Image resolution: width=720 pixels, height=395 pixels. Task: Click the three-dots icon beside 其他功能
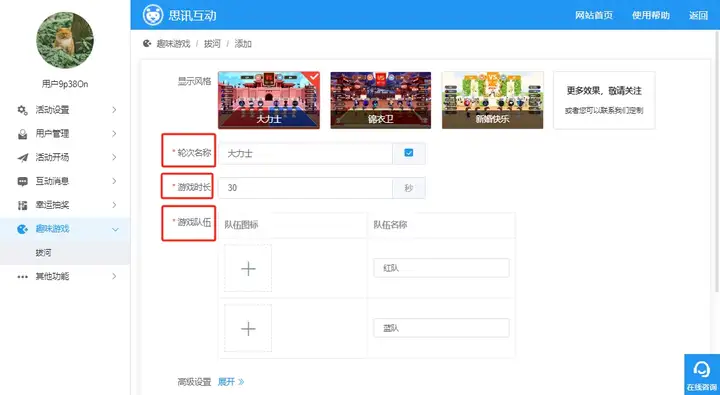tap(22, 276)
